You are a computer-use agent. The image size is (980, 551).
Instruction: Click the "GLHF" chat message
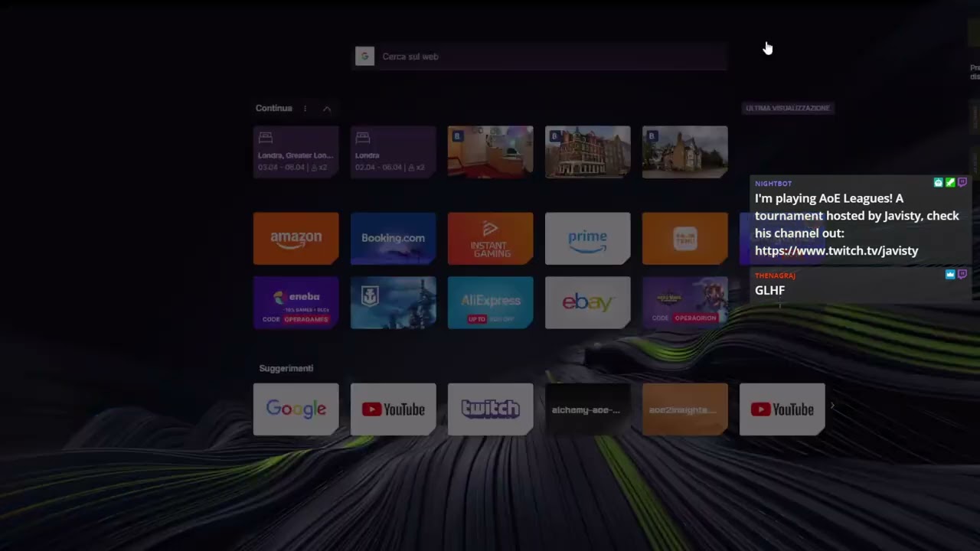[769, 291]
